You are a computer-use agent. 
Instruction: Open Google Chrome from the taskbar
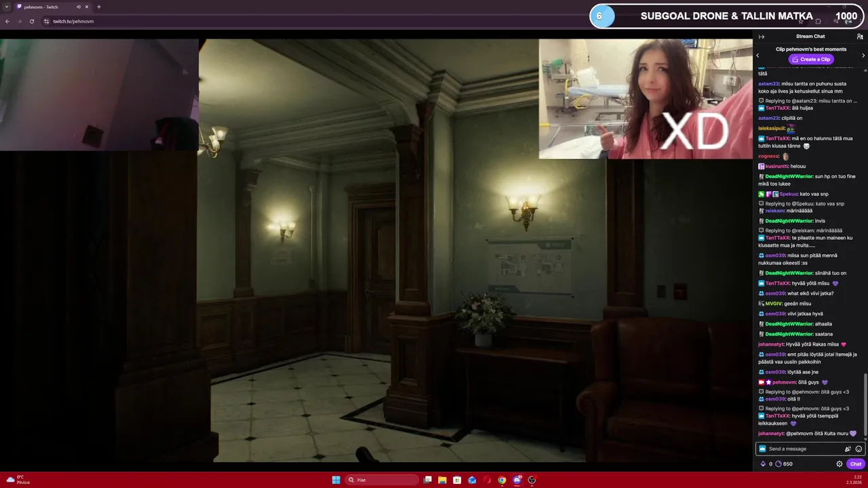pos(502,480)
